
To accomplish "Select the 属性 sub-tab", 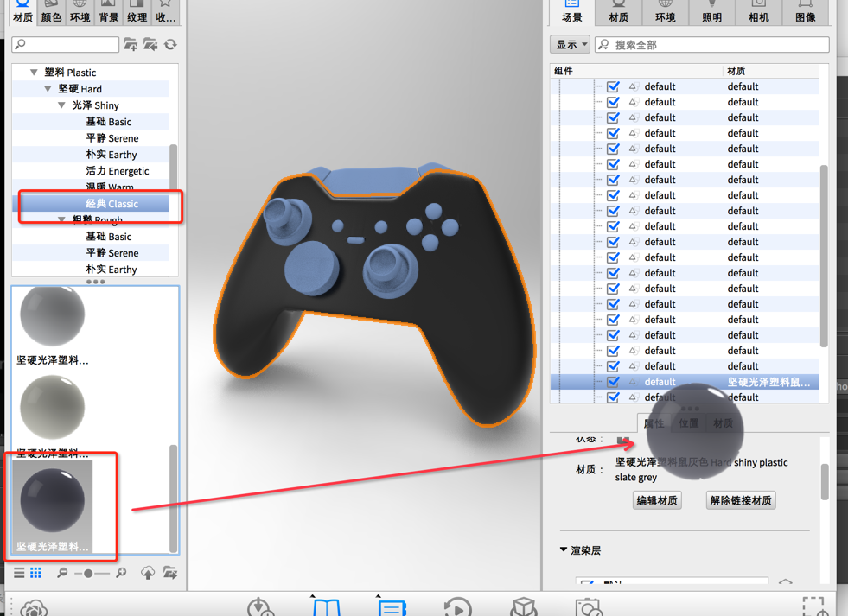I will pos(654,423).
